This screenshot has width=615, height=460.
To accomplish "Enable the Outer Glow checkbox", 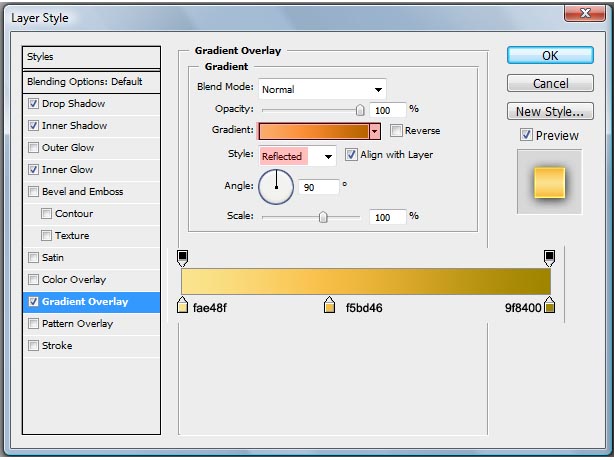I will (33, 147).
